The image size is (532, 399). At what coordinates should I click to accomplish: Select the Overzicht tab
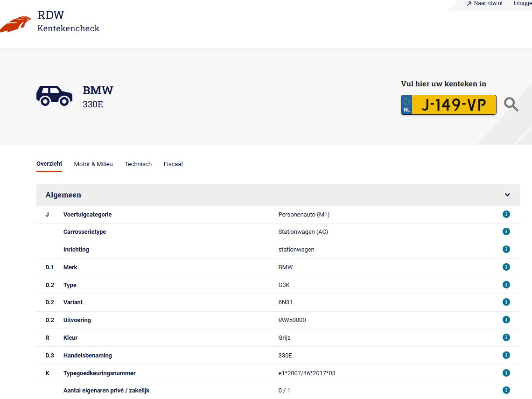click(x=49, y=164)
